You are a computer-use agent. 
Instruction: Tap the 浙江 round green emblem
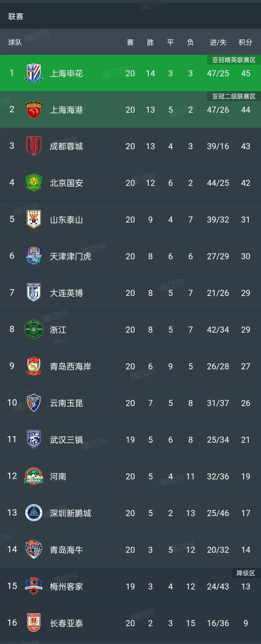click(34, 330)
